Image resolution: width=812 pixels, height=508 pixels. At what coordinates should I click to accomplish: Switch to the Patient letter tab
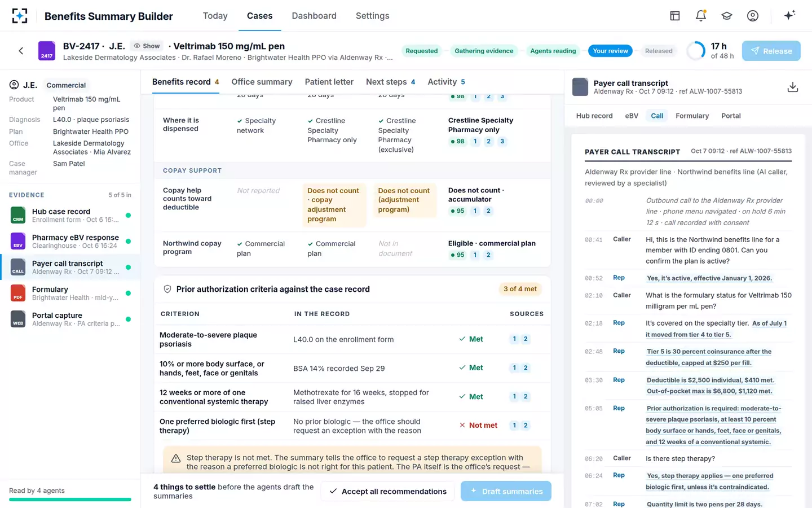click(x=329, y=82)
